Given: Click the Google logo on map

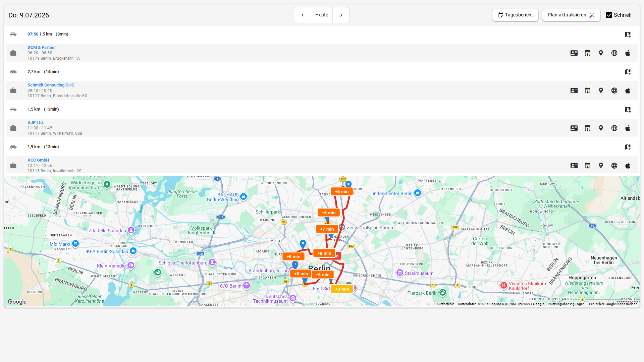Looking at the screenshot, I should pyautogui.click(x=17, y=302).
